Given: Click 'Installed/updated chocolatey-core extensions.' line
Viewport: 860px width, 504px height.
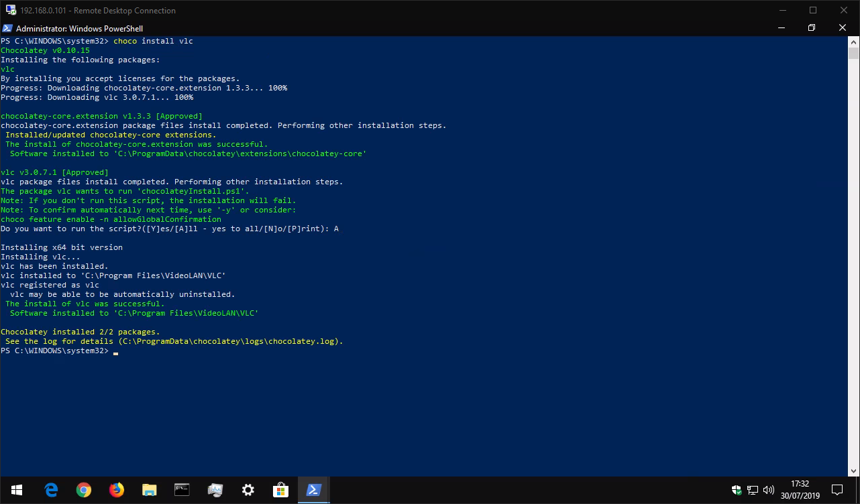Looking at the screenshot, I should pos(111,135).
